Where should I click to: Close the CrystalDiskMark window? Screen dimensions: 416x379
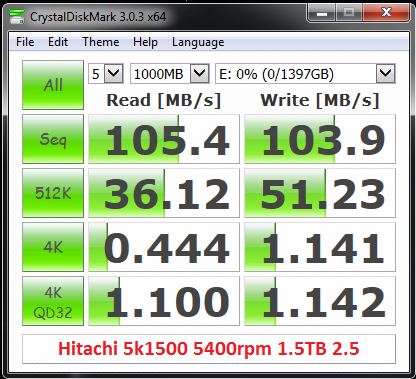tap(386, 13)
